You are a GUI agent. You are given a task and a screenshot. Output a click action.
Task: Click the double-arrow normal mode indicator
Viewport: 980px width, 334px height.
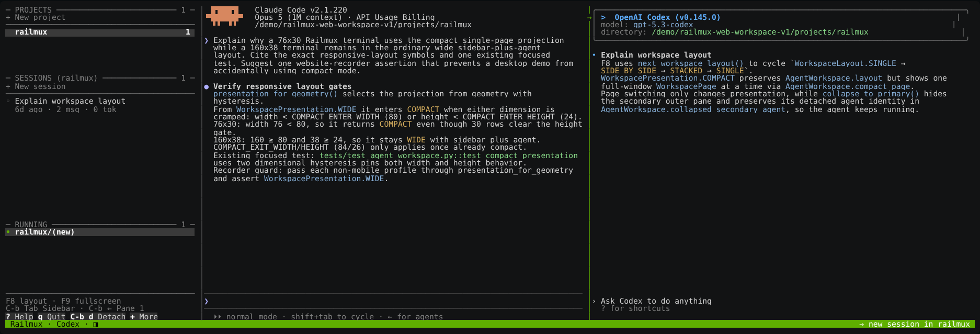(x=217, y=317)
